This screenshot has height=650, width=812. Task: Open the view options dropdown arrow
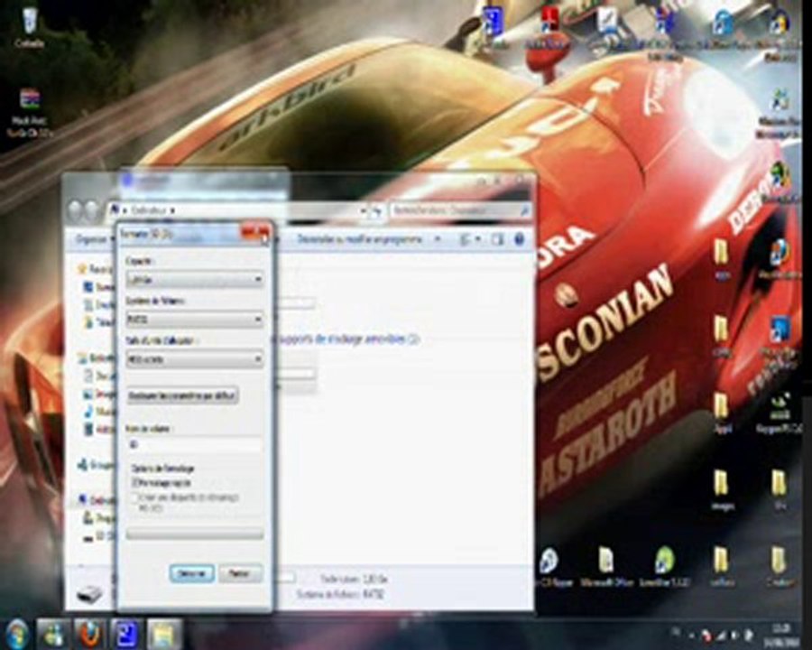(478, 239)
